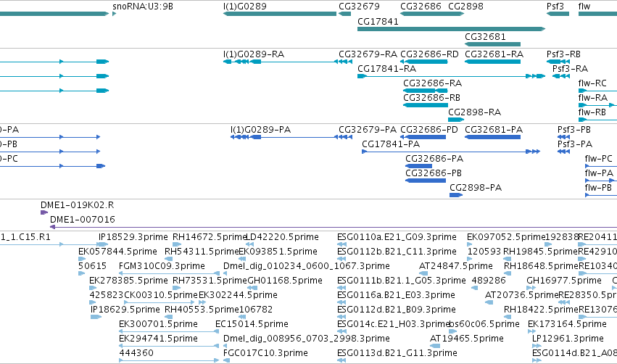This screenshot has height=364, width=617.
Task: Click the Psf3 gene label
Action: pyautogui.click(x=555, y=7)
